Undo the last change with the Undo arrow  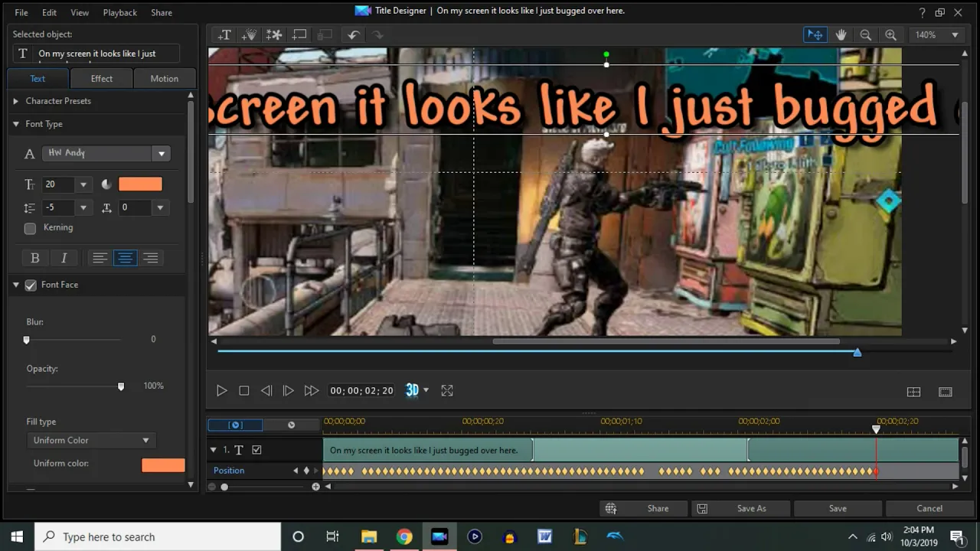(353, 34)
